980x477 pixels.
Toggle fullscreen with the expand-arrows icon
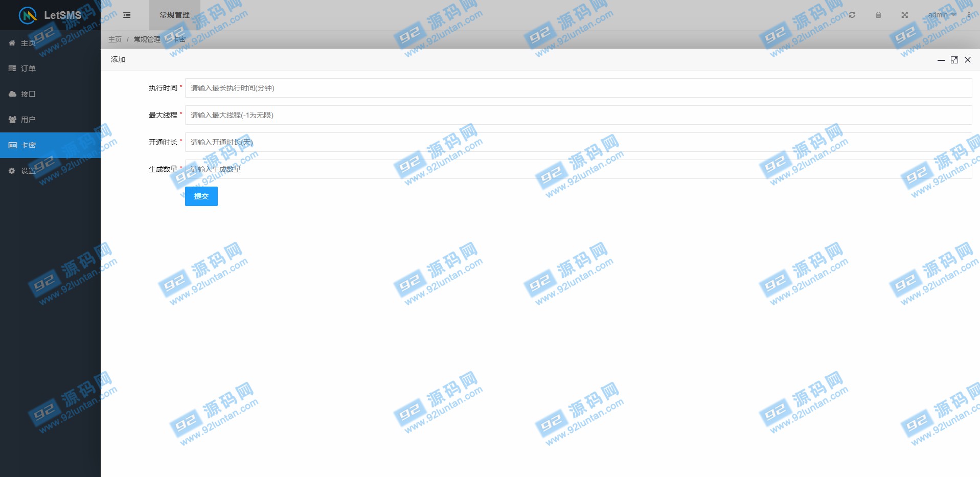click(905, 15)
